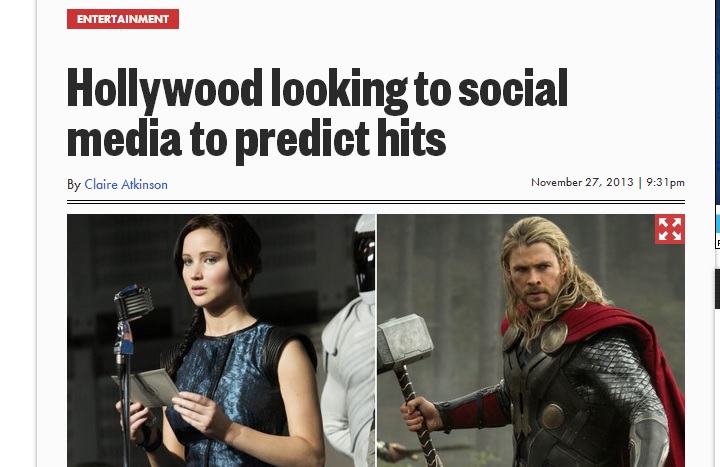Click "media to predict hits" headline line
This screenshot has height=467, width=720.
coord(256,139)
